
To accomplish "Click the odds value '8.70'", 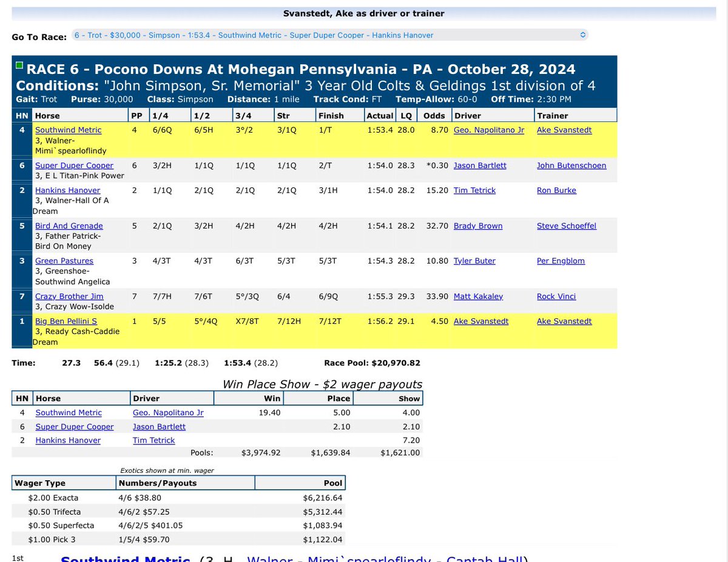I will 439,130.
